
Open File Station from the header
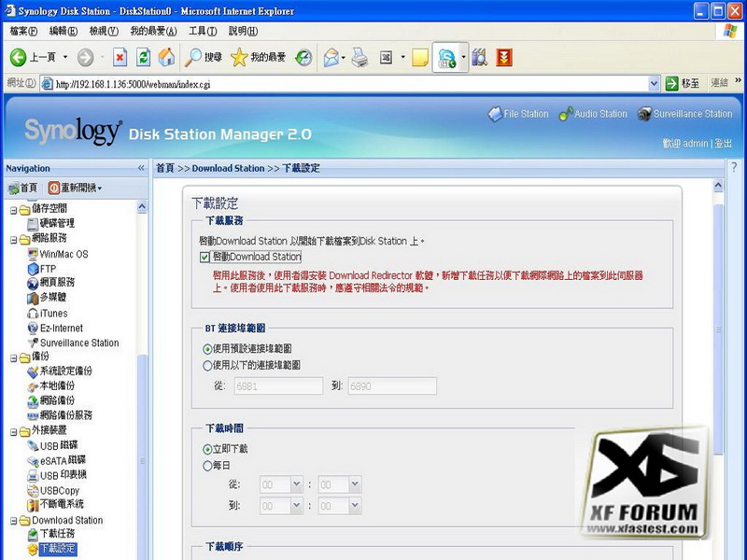tap(518, 114)
